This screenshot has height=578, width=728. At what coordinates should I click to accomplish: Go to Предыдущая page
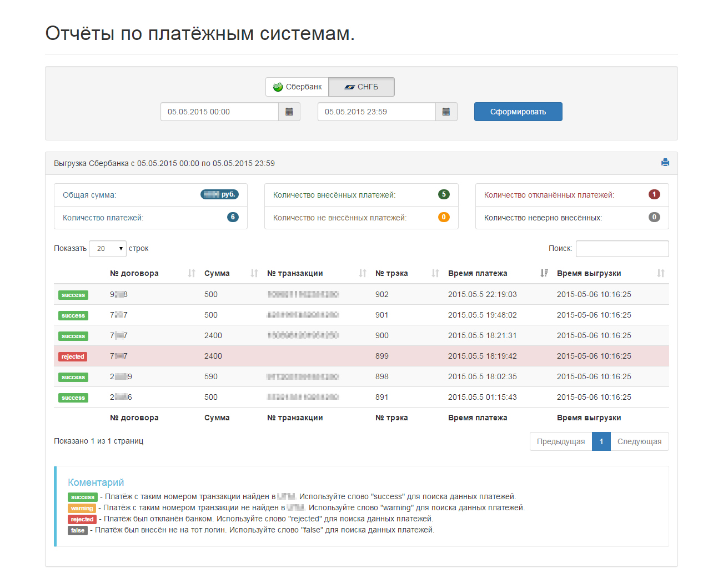(x=561, y=441)
